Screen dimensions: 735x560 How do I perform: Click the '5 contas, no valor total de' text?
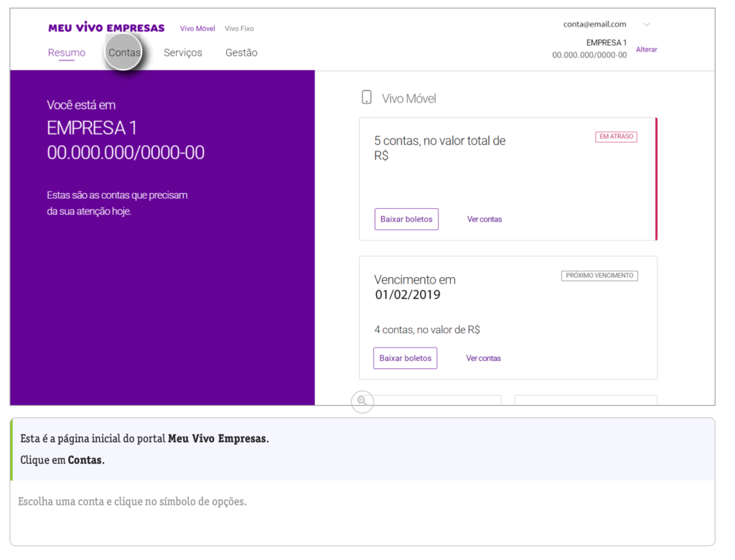click(440, 141)
